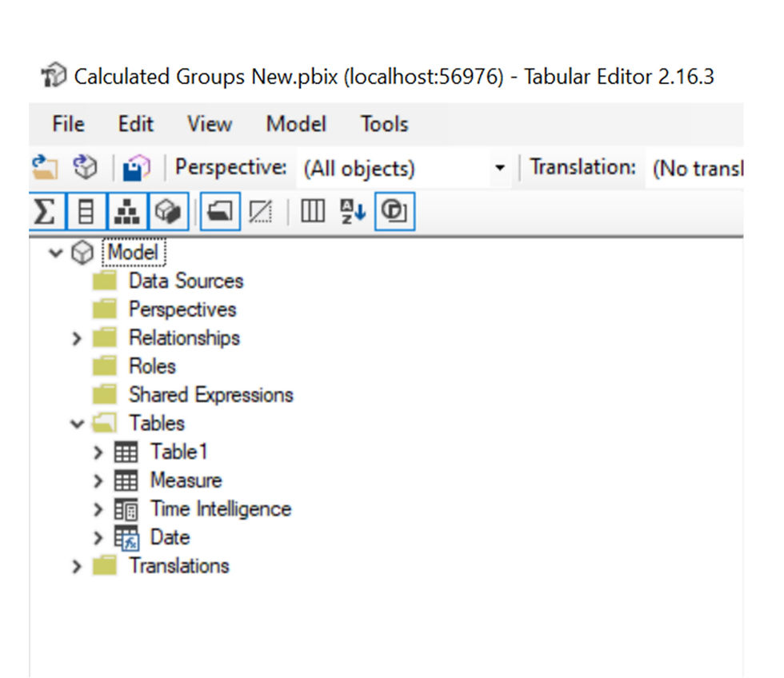Toggle the show measures sigma button
Viewport: 784px width, 678px height.
45,211
